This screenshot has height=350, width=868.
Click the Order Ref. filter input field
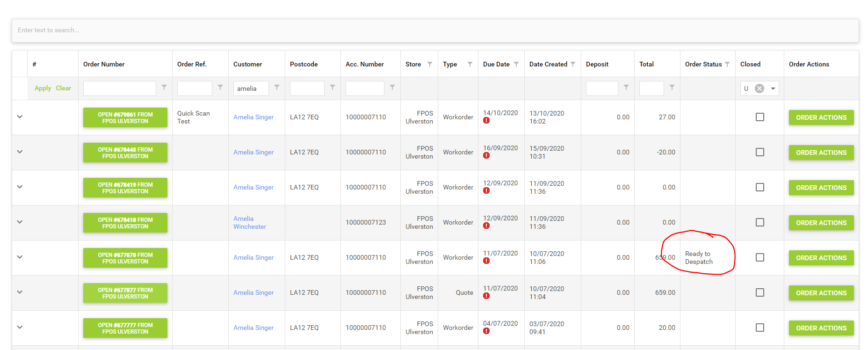click(195, 88)
